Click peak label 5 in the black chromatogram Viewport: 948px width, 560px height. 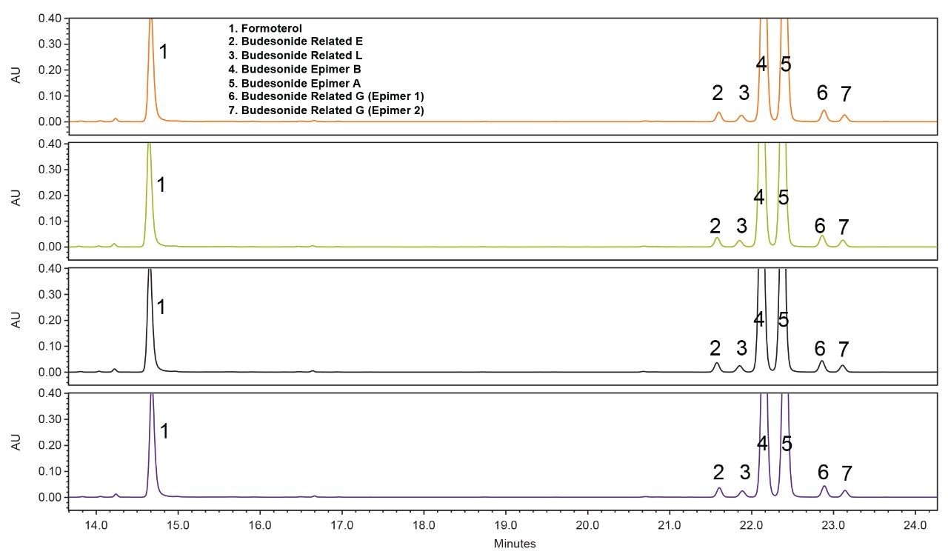tap(784, 319)
